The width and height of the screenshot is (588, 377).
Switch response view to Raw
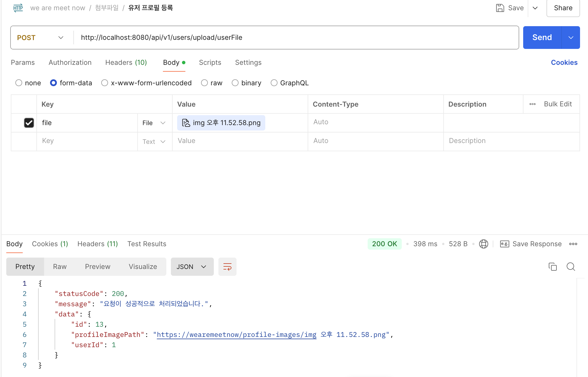click(60, 267)
